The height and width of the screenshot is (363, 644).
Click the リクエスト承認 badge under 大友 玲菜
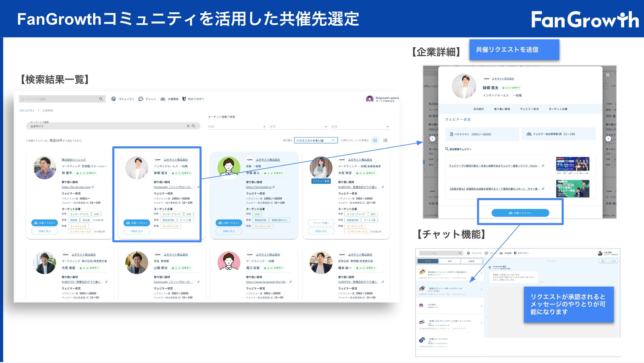point(321,181)
